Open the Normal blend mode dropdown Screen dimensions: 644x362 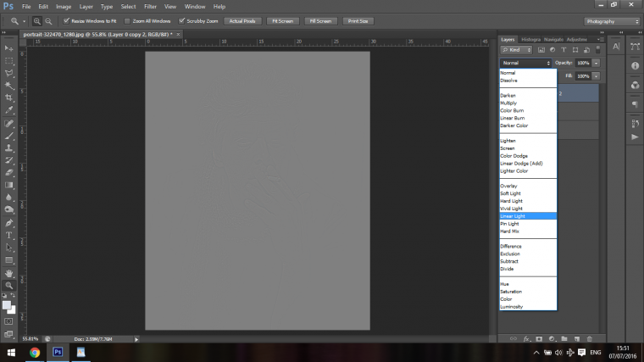coord(525,63)
